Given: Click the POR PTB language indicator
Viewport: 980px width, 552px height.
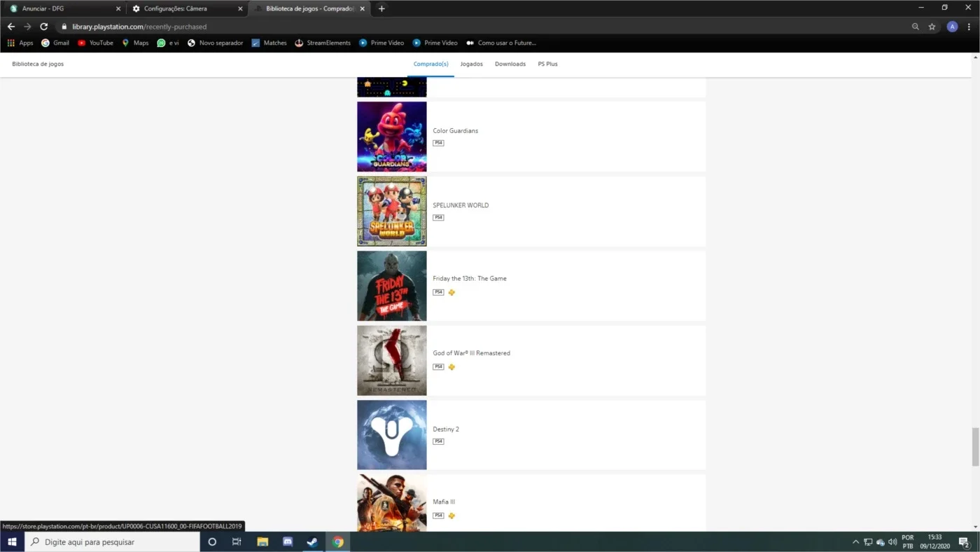Looking at the screenshot, I should coord(908,541).
